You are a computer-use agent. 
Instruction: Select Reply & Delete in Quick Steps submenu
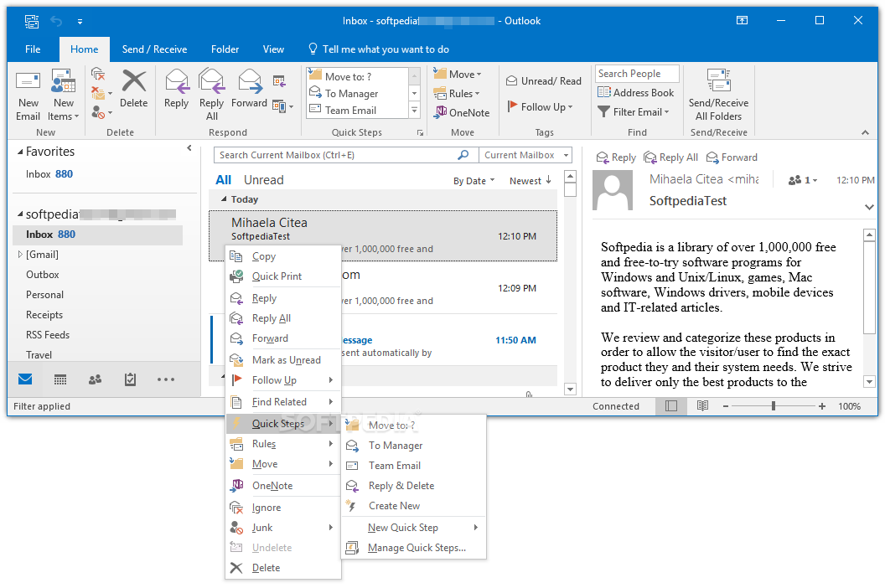pos(414,485)
